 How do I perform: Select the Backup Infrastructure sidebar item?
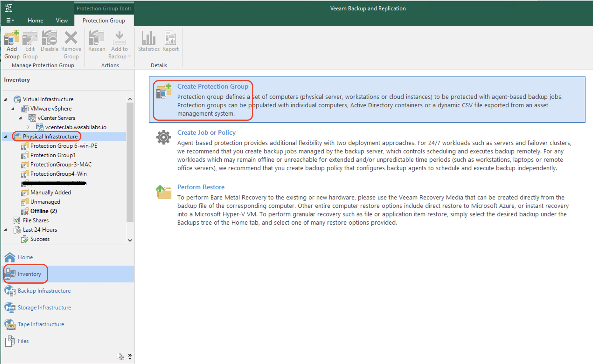[x=44, y=291]
